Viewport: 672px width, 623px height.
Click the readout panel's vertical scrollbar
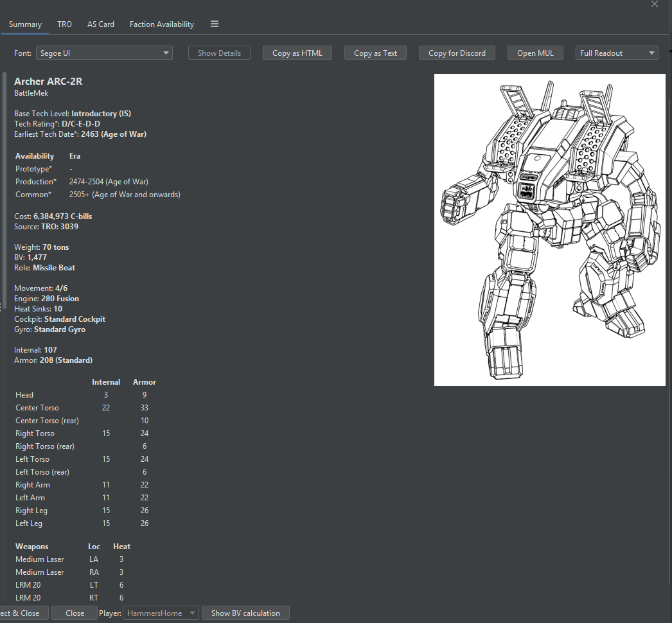[4, 189]
